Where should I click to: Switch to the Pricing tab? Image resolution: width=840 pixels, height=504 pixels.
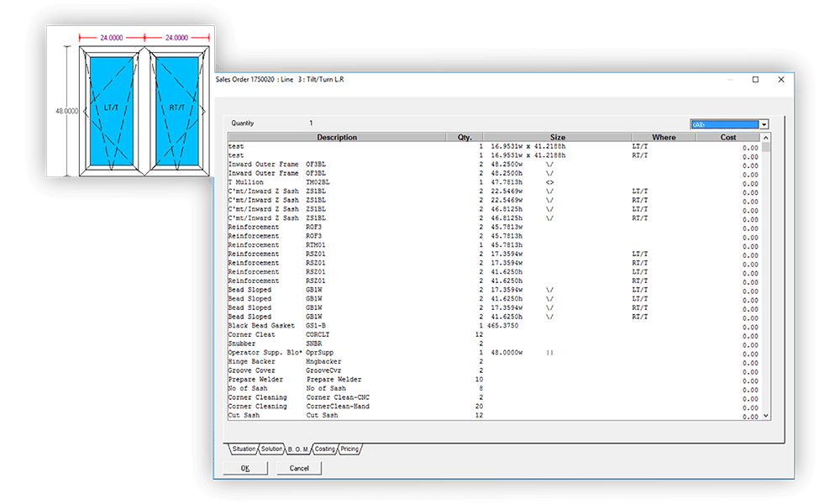[x=350, y=449]
